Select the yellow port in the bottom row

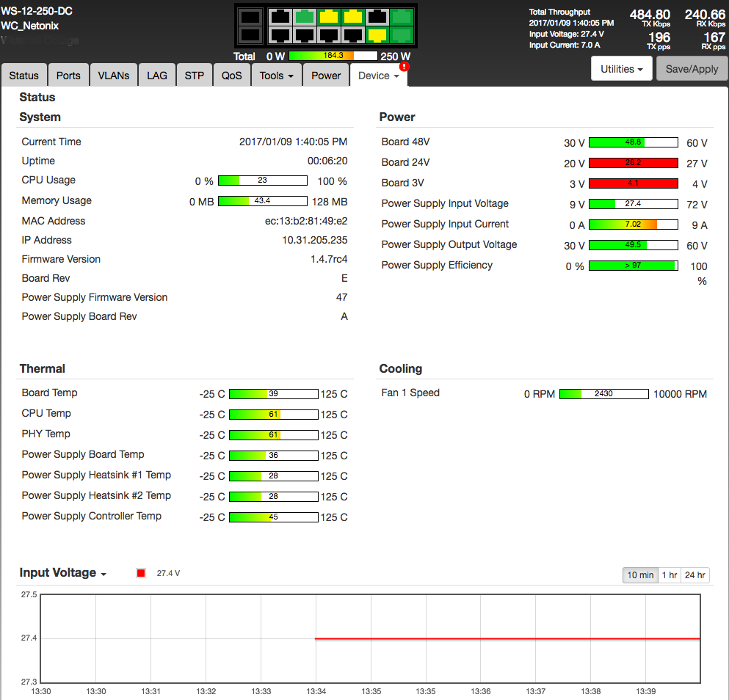pyautogui.click(x=377, y=34)
